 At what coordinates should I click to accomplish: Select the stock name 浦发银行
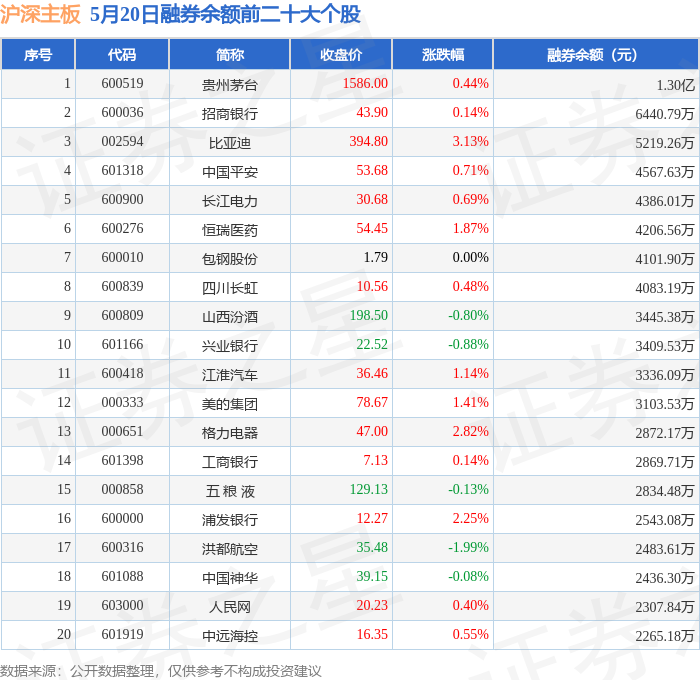pos(229,520)
